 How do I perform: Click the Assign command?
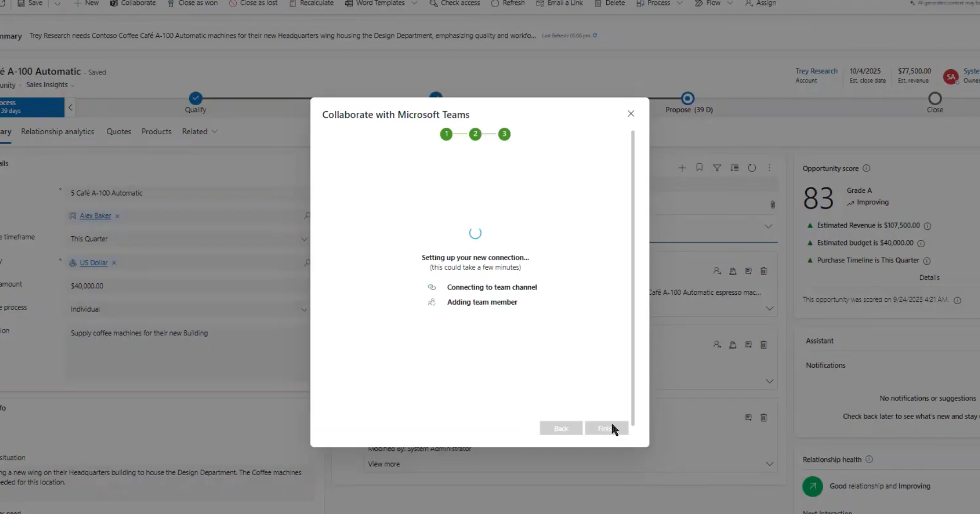point(761,3)
